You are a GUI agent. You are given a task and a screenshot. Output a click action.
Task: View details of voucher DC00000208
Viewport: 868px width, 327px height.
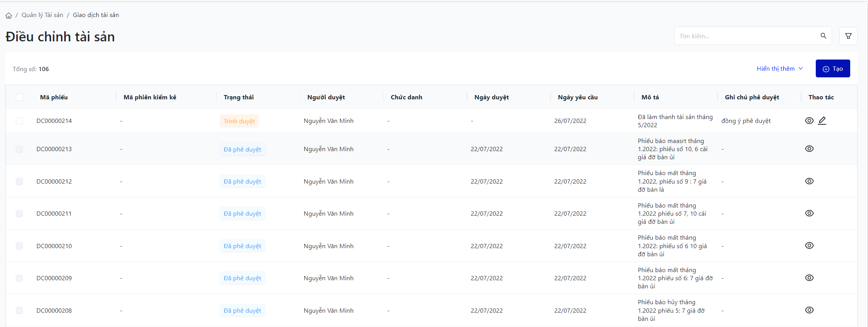pyautogui.click(x=809, y=310)
